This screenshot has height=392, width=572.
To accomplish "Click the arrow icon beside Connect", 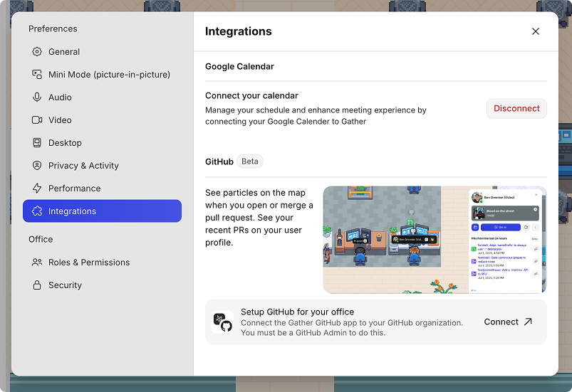I will pyautogui.click(x=528, y=322).
